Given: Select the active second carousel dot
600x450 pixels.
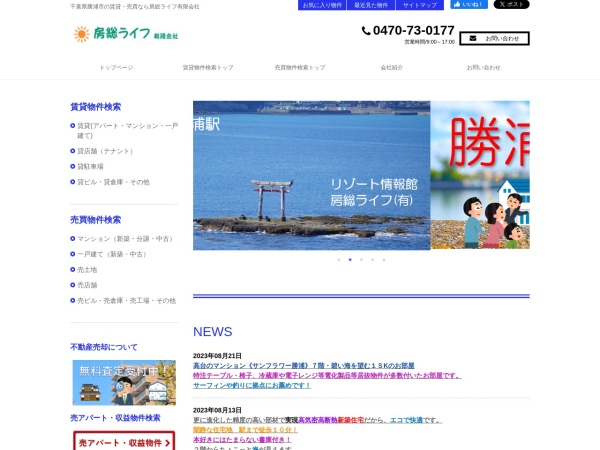Looking at the screenshot, I should coord(350,259).
